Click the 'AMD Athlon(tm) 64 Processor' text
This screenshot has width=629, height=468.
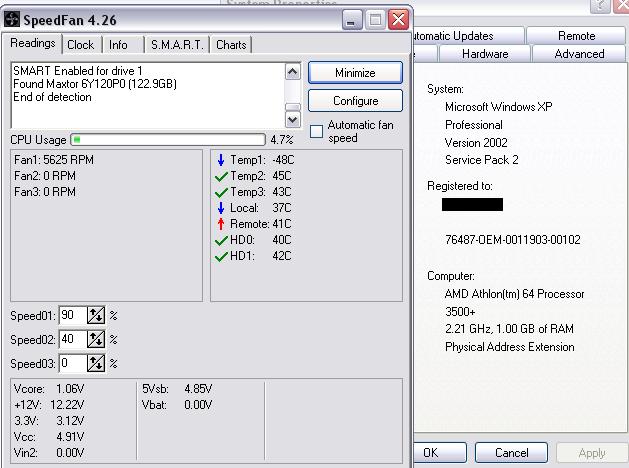pyautogui.click(x=514, y=294)
